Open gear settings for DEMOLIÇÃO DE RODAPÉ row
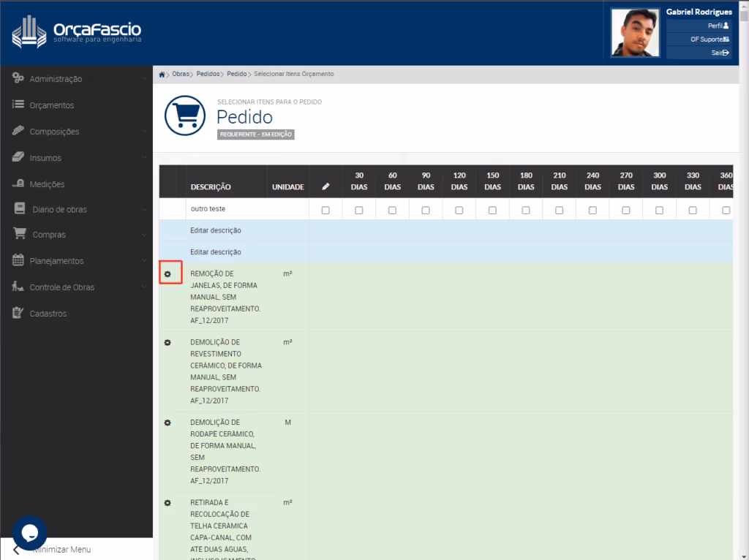The height and width of the screenshot is (560, 749). 168,423
